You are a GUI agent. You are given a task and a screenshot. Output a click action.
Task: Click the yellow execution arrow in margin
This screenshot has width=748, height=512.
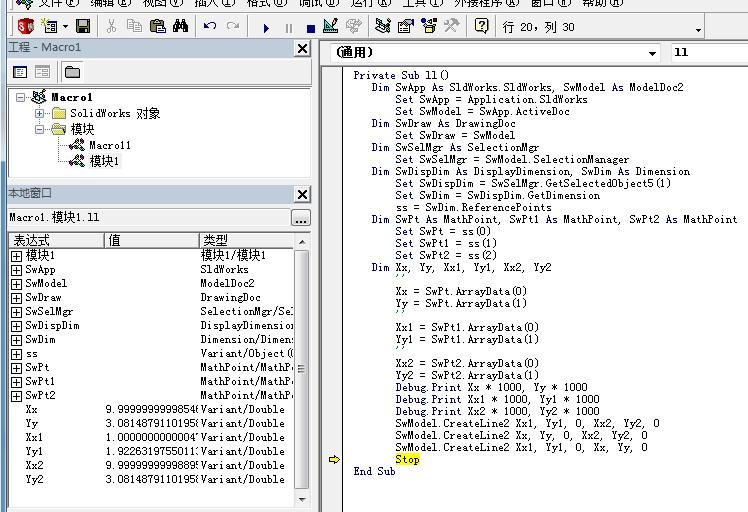pyautogui.click(x=334, y=460)
